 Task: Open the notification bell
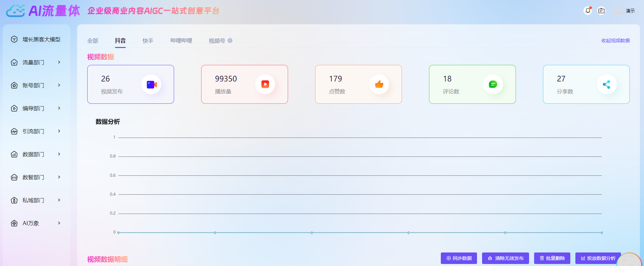click(x=588, y=10)
